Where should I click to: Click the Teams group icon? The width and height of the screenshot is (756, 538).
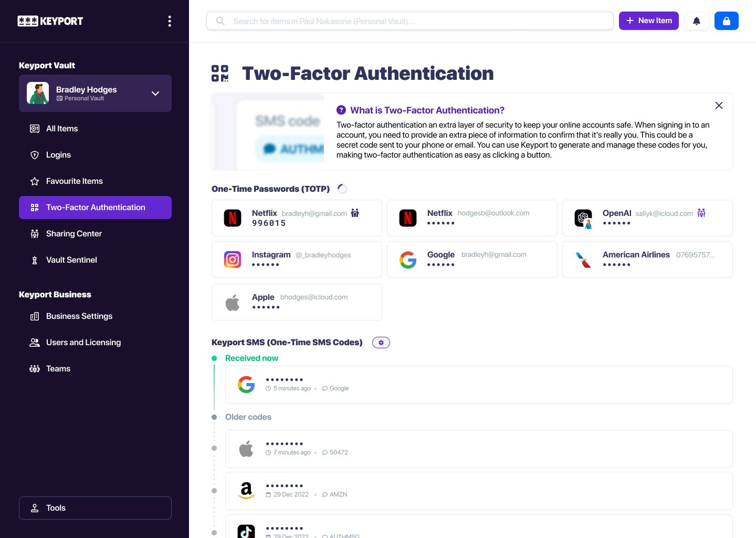coord(35,369)
